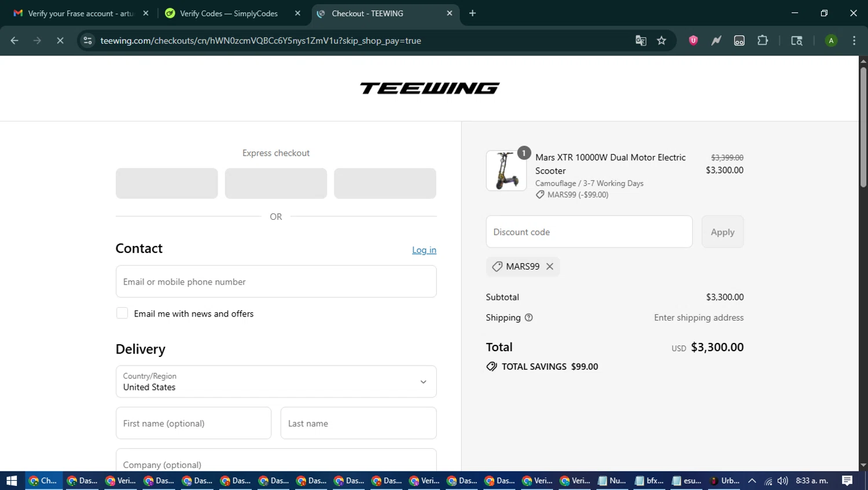Click the MARS99 (-$99.00) line under product
868x490 pixels.
point(572,195)
